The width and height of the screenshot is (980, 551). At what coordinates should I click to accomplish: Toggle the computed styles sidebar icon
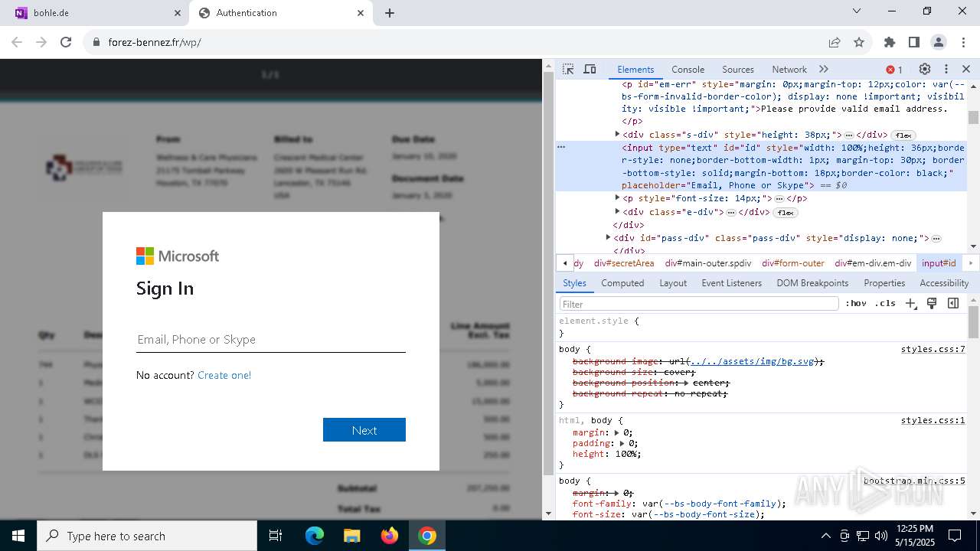coord(953,303)
